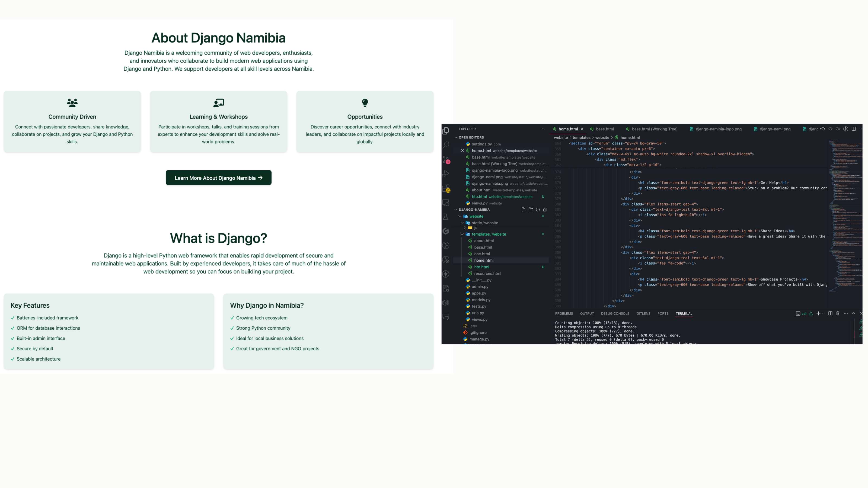Kill terminal with the trash icon
Image resolution: width=868 pixels, height=488 pixels.
pyautogui.click(x=838, y=314)
